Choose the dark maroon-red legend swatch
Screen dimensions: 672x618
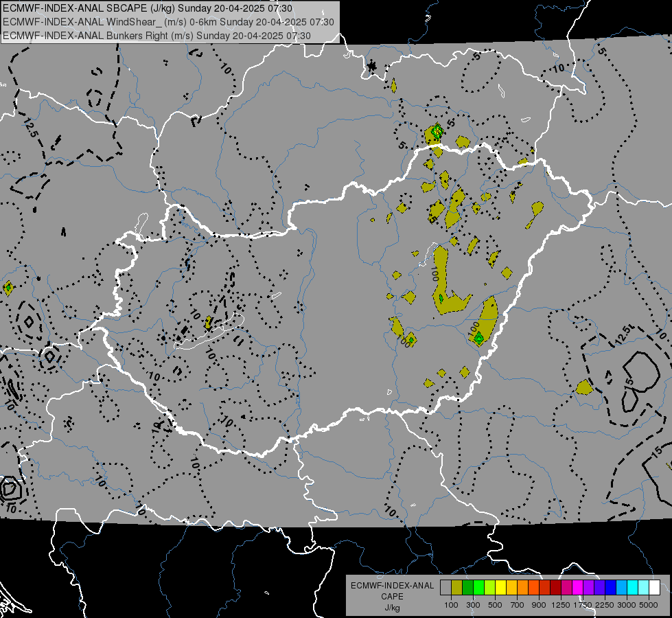(x=555, y=587)
